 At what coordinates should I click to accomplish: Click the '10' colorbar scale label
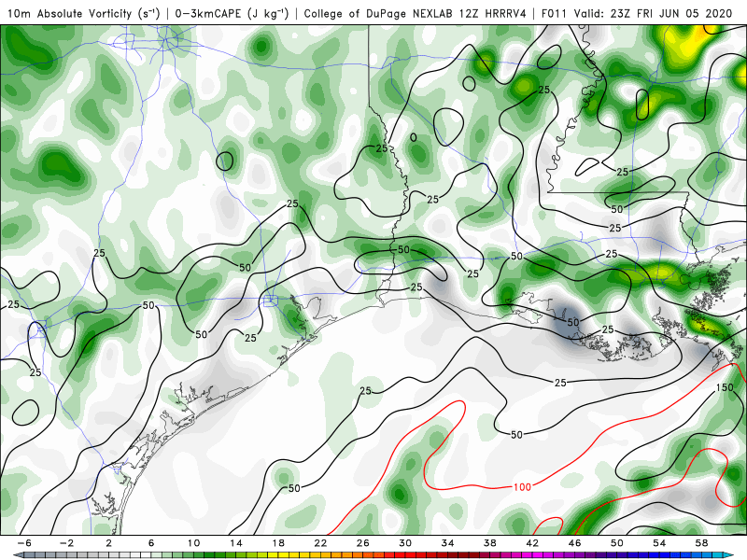click(193, 543)
